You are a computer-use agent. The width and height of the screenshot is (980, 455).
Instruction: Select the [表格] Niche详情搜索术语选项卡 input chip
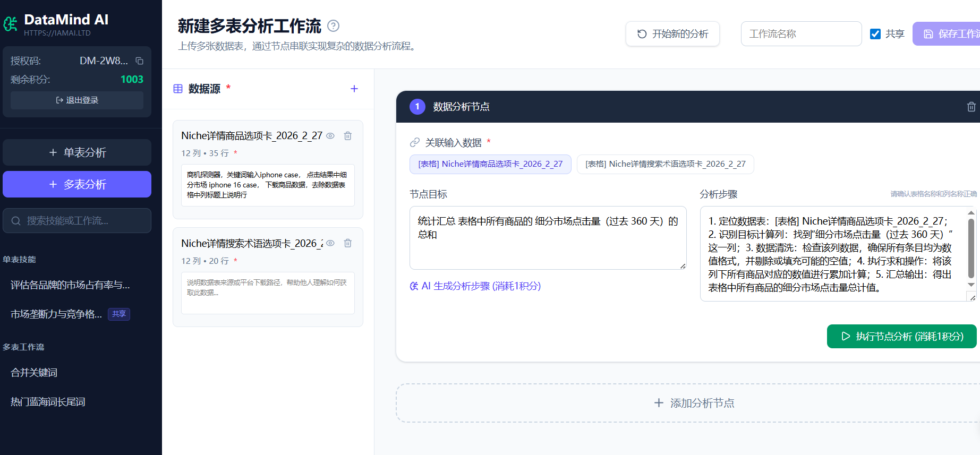pos(665,164)
